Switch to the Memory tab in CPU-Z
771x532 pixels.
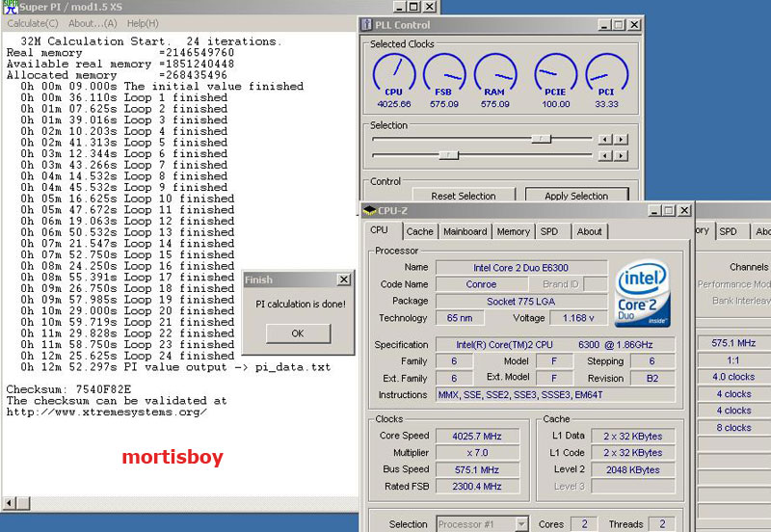pyautogui.click(x=514, y=231)
